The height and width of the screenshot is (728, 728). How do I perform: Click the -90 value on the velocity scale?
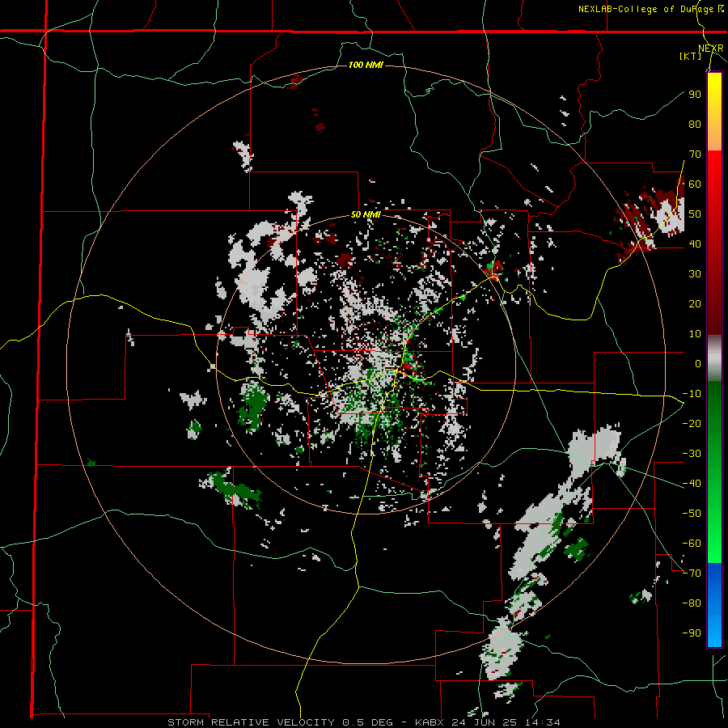692,633
